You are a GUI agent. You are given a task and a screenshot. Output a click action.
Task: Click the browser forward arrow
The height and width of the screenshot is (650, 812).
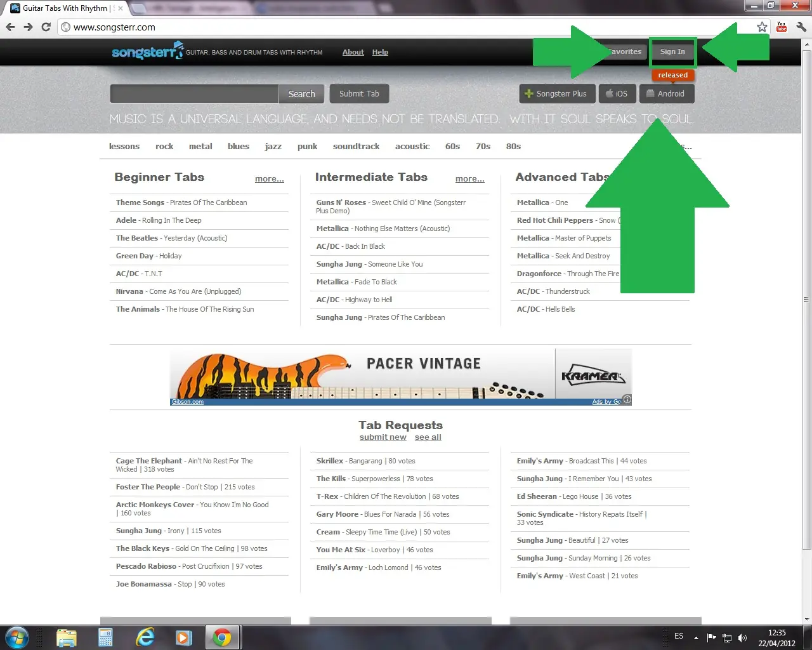coord(28,27)
